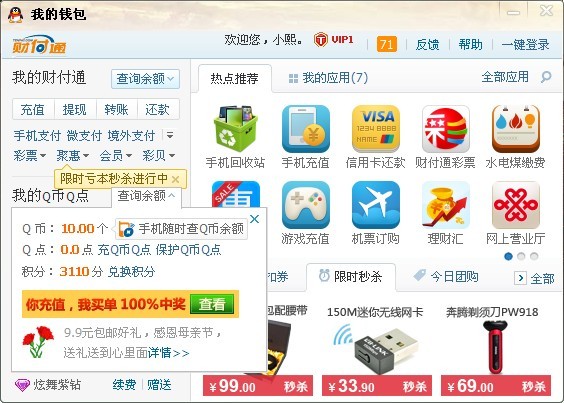Expand the 聚惠 dropdown menu
564x403 pixels.
72,156
